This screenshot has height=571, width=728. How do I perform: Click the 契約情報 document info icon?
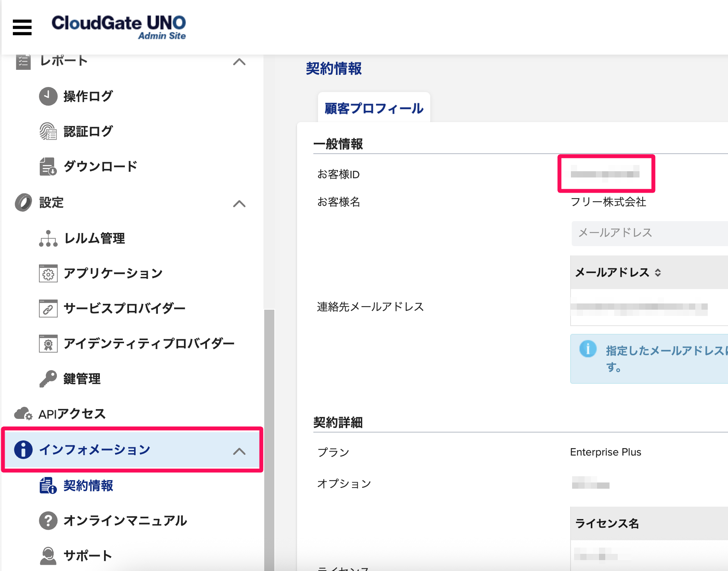tap(48, 486)
